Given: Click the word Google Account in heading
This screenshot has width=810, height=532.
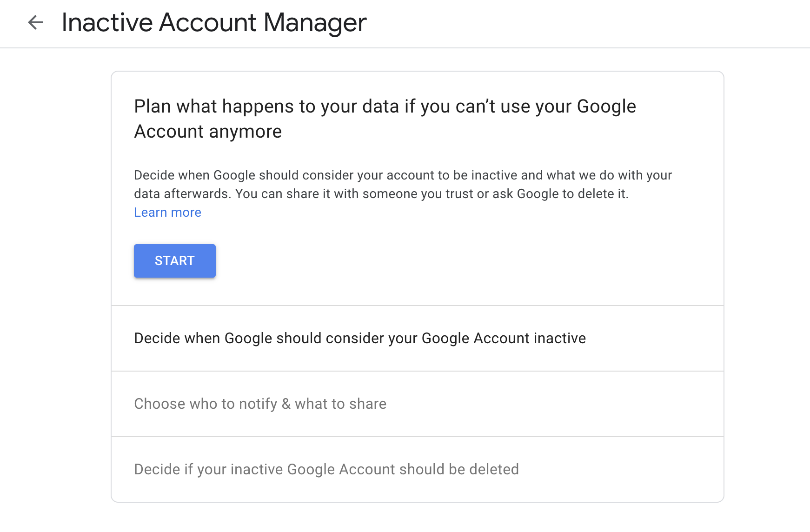Looking at the screenshot, I should tap(606, 106).
